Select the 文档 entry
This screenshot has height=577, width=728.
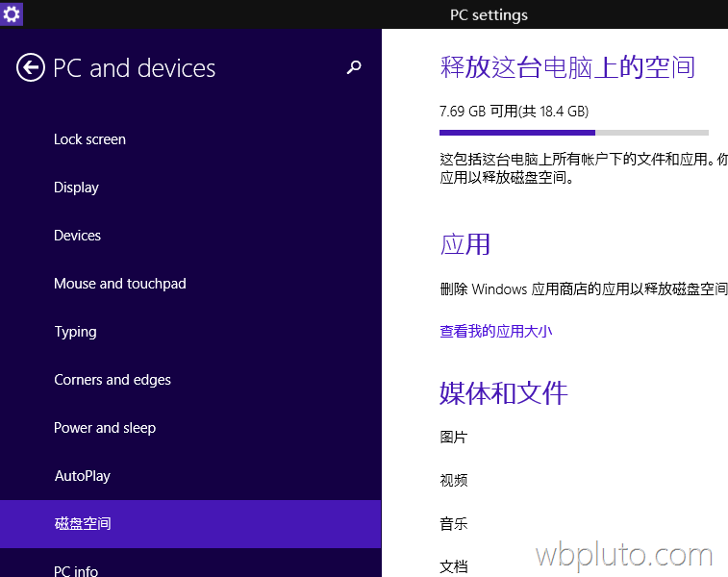coord(453,567)
